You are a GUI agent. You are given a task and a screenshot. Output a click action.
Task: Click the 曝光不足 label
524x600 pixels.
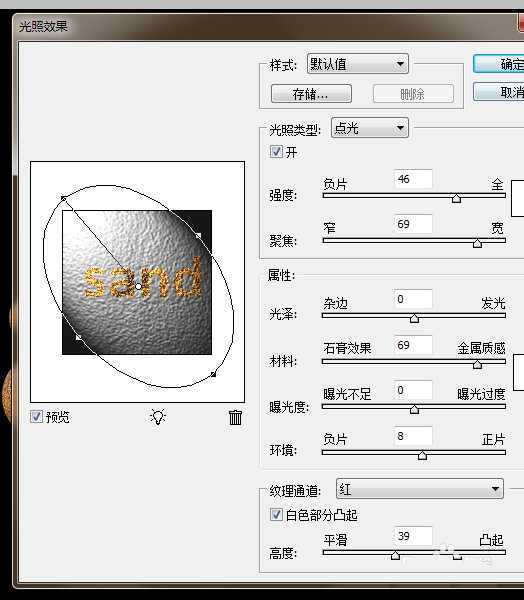click(x=347, y=394)
